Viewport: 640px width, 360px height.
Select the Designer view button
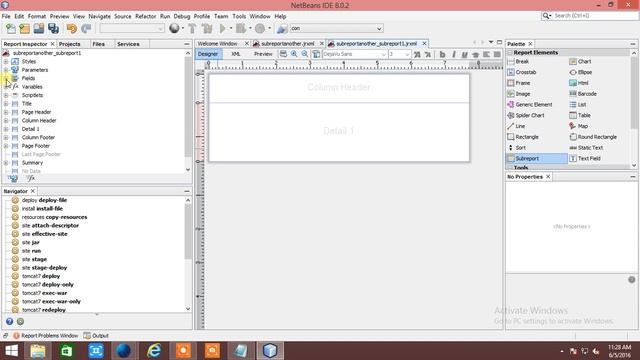pyautogui.click(x=208, y=54)
